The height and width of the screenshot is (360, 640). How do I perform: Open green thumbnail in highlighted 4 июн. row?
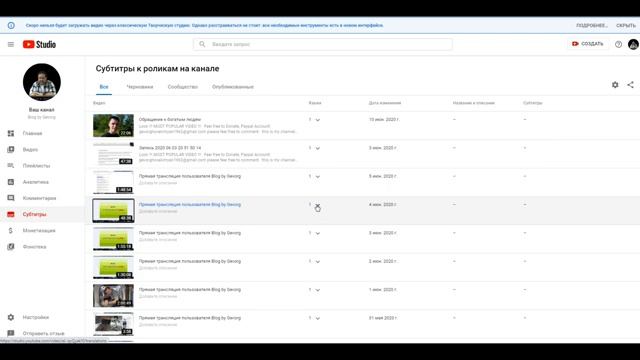pyautogui.click(x=113, y=210)
